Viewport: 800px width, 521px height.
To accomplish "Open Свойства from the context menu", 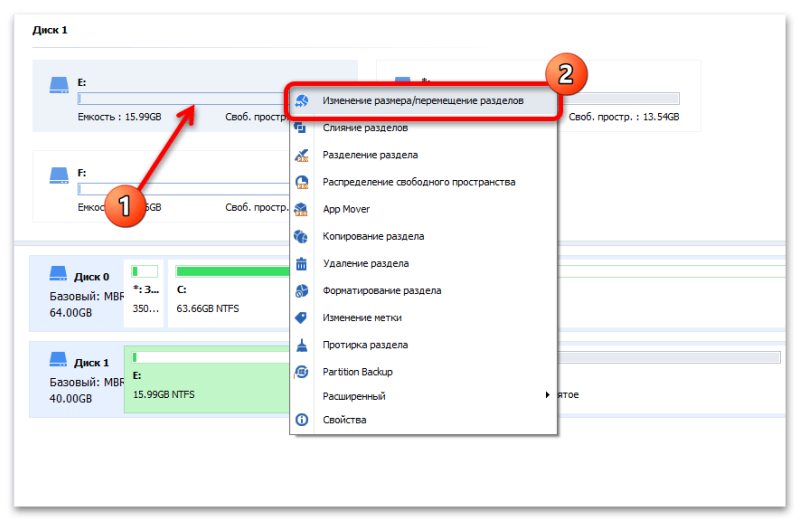I will tap(423, 419).
